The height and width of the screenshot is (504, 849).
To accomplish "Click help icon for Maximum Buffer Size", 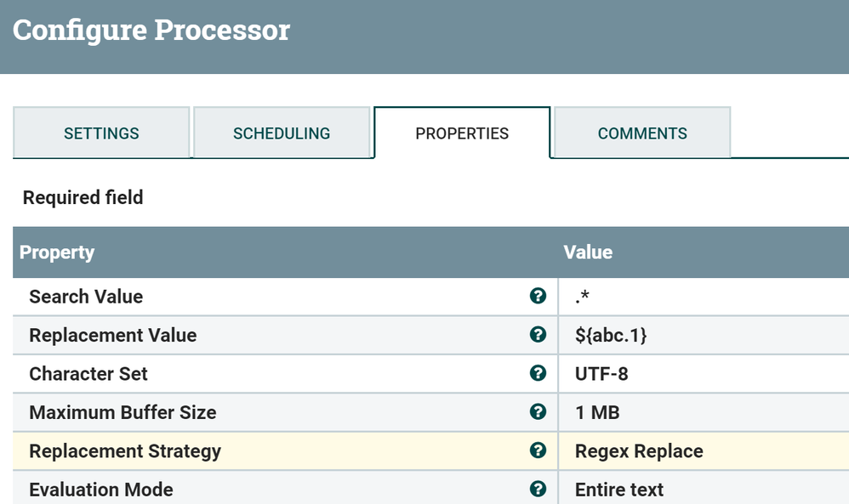I will pyautogui.click(x=538, y=412).
